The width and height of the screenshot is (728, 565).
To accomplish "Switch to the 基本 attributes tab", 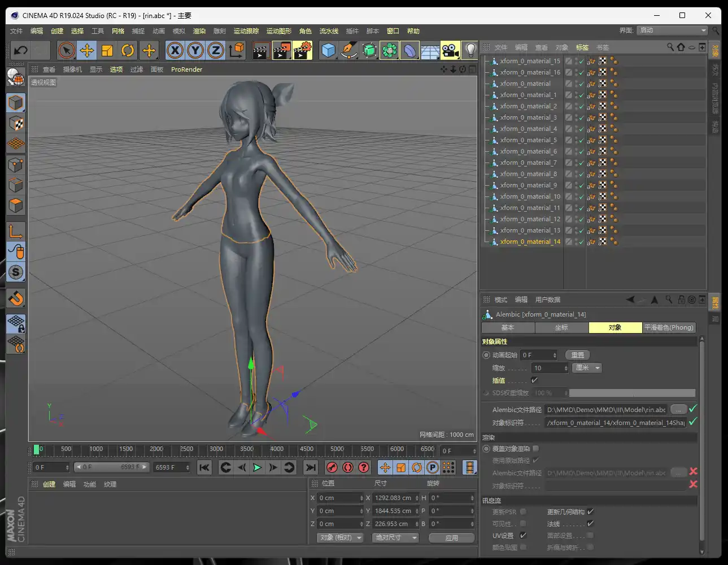I will [508, 327].
